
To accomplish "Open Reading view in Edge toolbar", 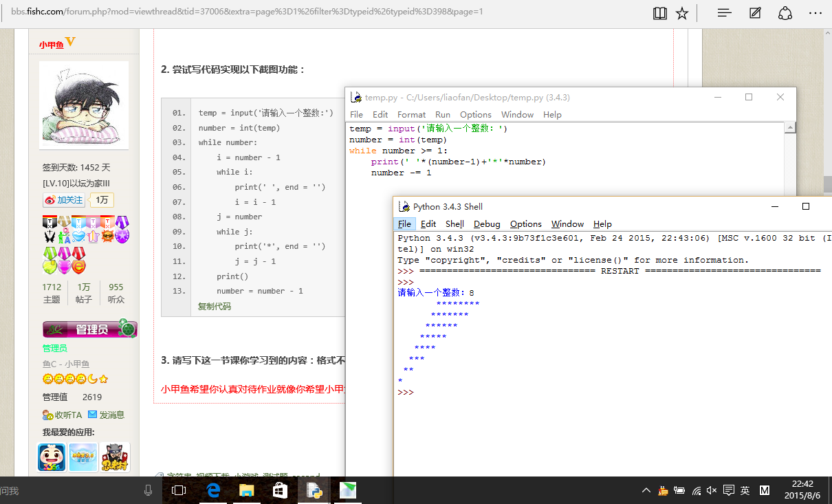I will click(x=659, y=12).
